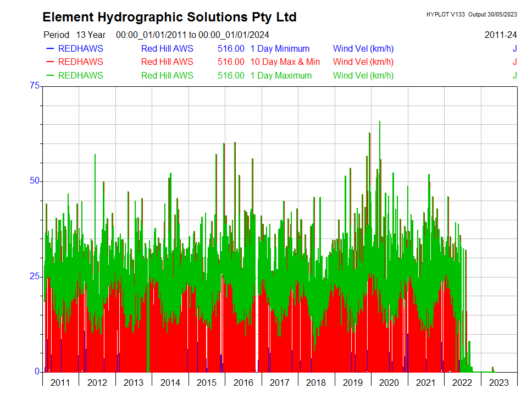This screenshot has height=399, width=532.
Task: Select the '1 Day Minimum' legend entry
Action: click(280, 48)
